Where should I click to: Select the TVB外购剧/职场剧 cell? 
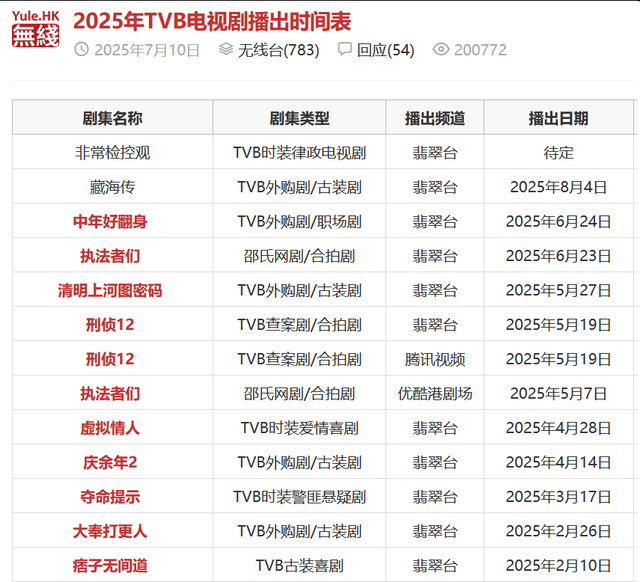click(299, 222)
